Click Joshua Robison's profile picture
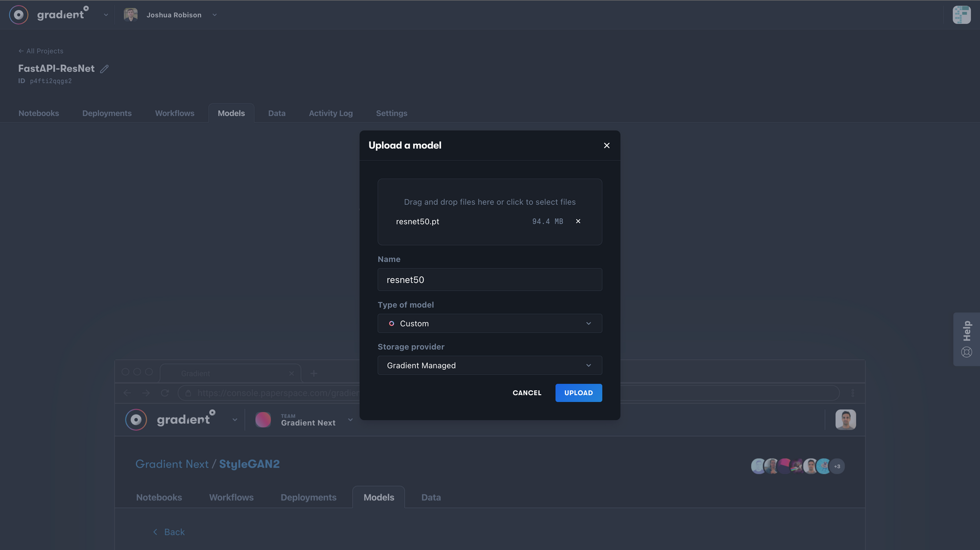 pos(131,15)
